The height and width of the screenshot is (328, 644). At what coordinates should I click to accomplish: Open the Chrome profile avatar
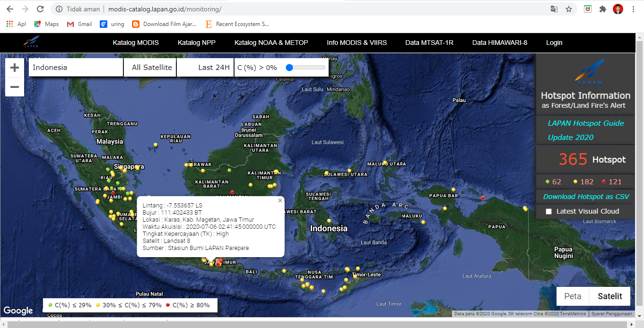tap(618, 9)
